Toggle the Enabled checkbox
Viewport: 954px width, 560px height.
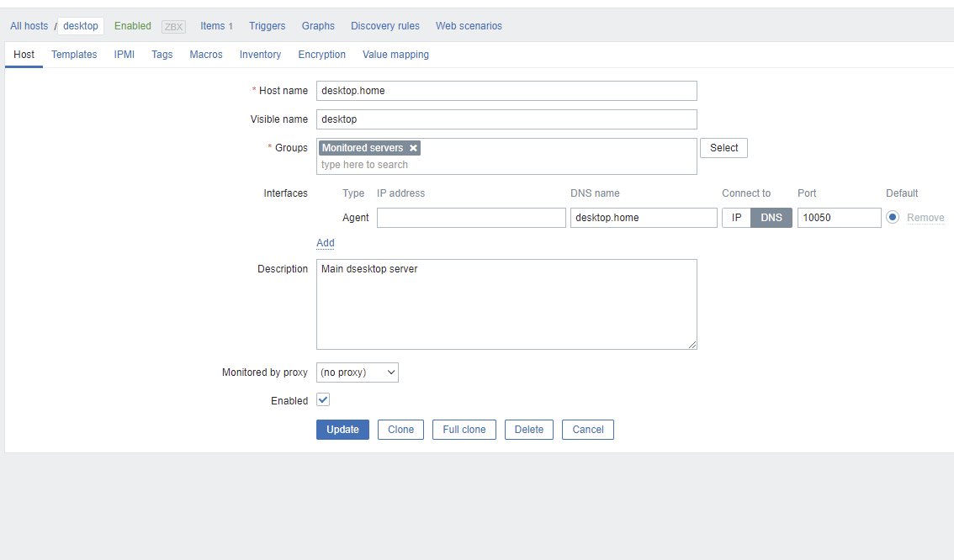323,400
